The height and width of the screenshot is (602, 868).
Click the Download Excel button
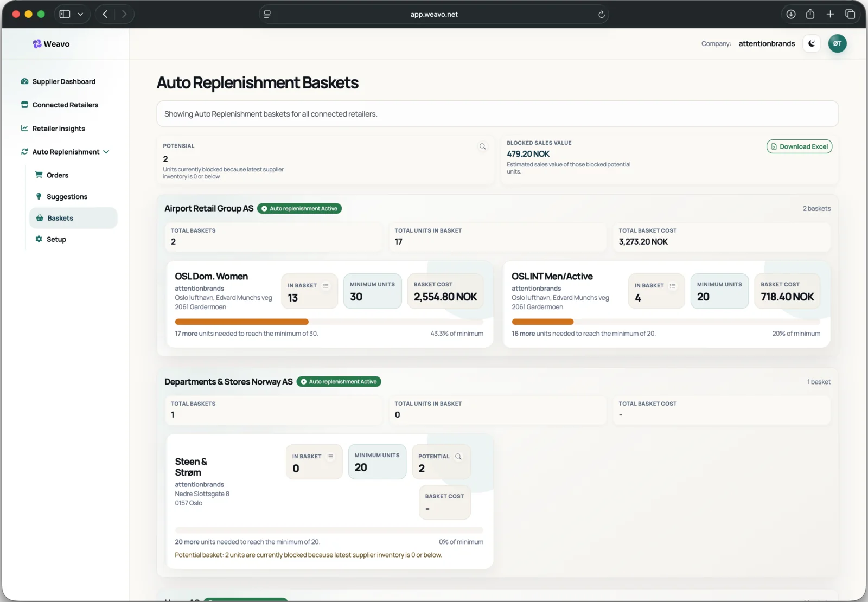coord(799,146)
